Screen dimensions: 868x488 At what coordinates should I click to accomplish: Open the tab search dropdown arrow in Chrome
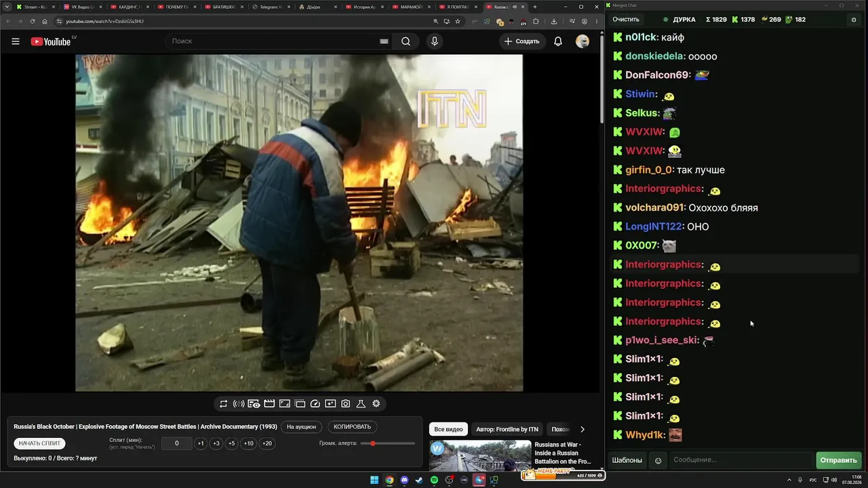tap(7, 7)
